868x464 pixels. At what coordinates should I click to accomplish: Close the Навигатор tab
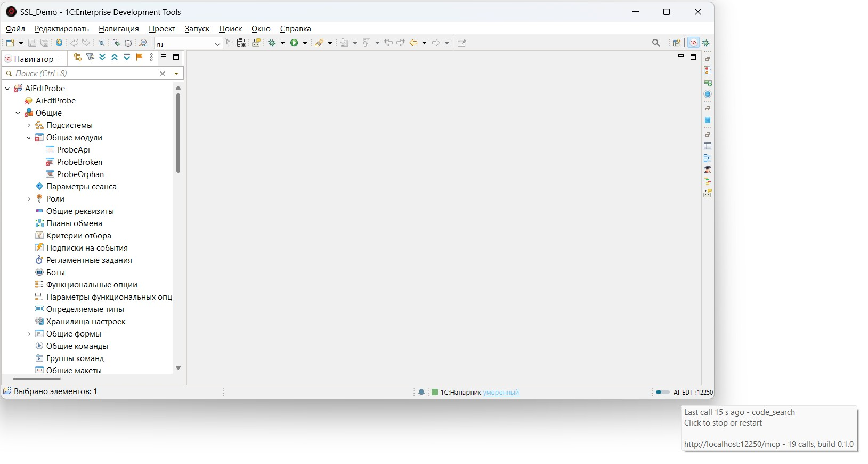coord(60,59)
